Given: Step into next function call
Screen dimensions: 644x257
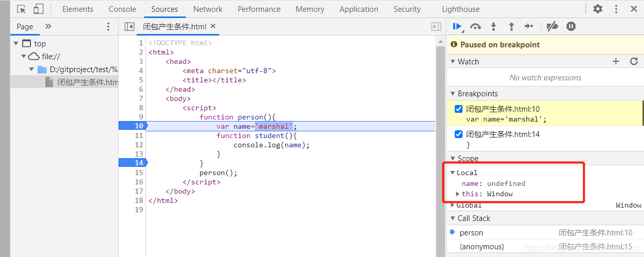Looking at the screenshot, I should tap(493, 26).
